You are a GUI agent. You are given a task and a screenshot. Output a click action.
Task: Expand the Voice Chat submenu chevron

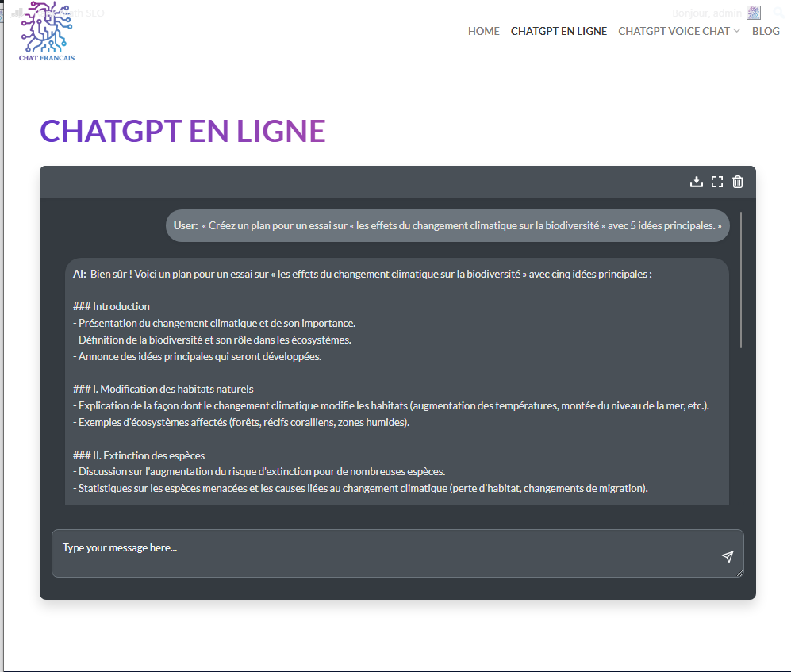coord(736,31)
